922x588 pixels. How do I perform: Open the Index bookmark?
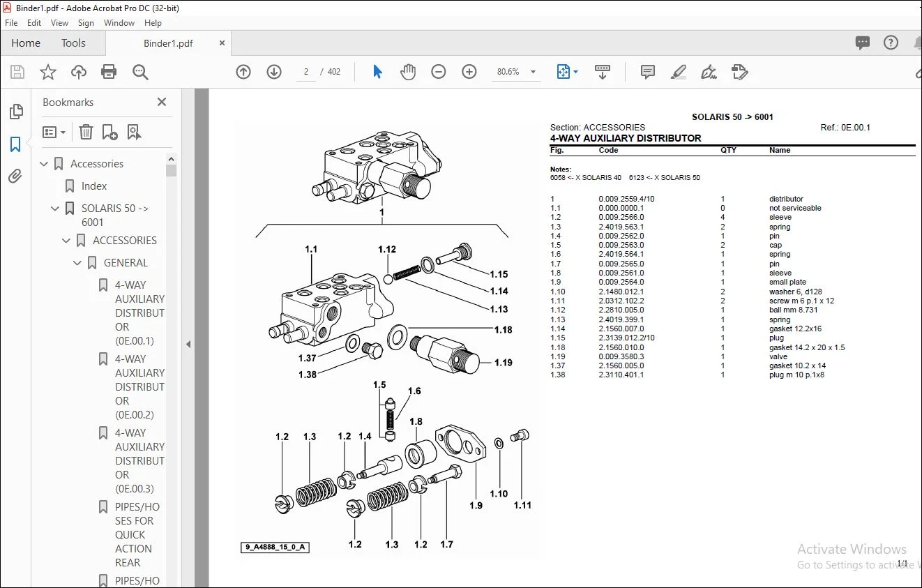click(94, 186)
